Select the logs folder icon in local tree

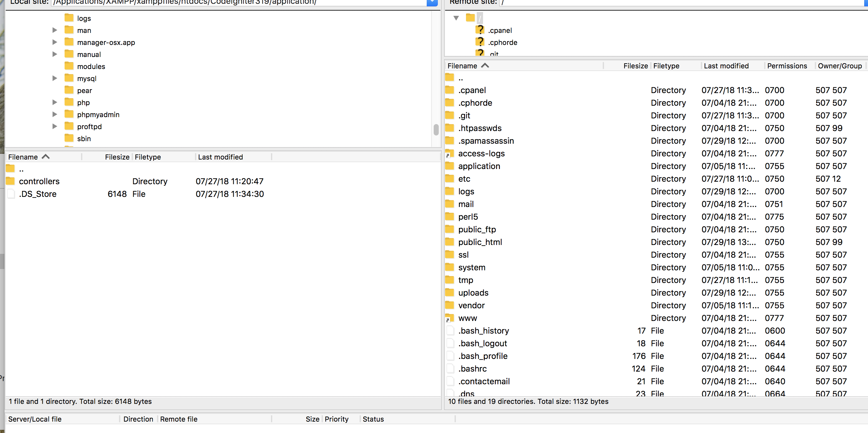pyautogui.click(x=69, y=18)
